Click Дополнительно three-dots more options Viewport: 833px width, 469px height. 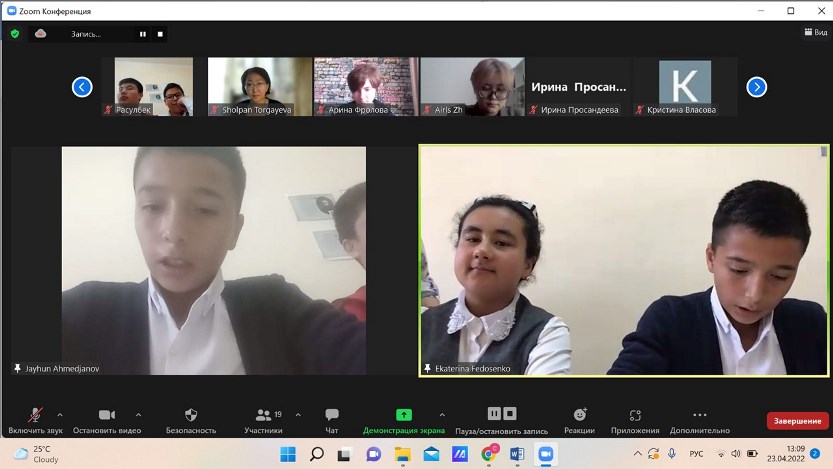pyautogui.click(x=699, y=415)
